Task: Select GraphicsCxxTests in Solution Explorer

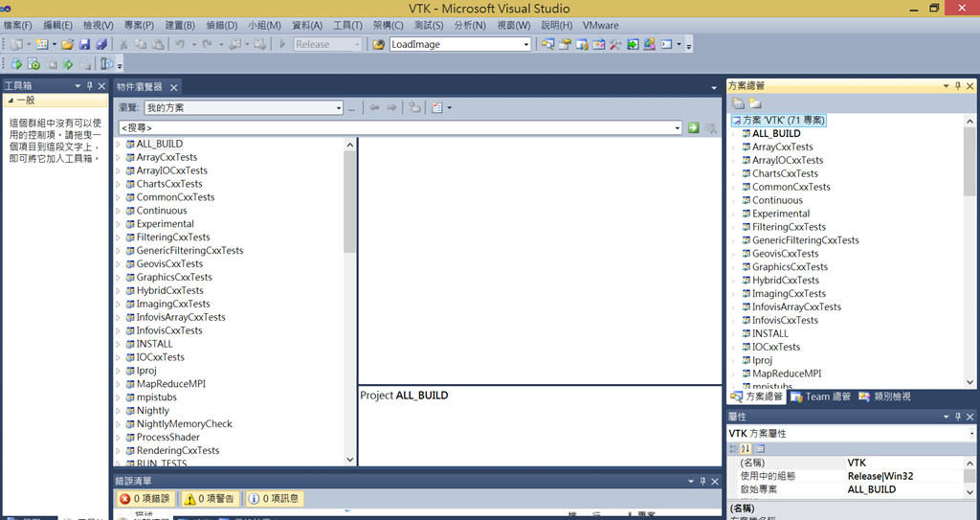Action: pyautogui.click(x=790, y=267)
